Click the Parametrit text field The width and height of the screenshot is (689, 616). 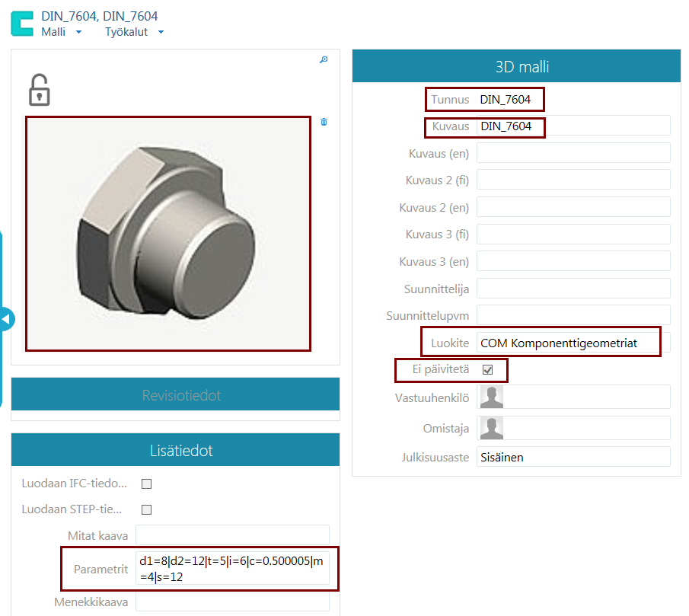232,569
